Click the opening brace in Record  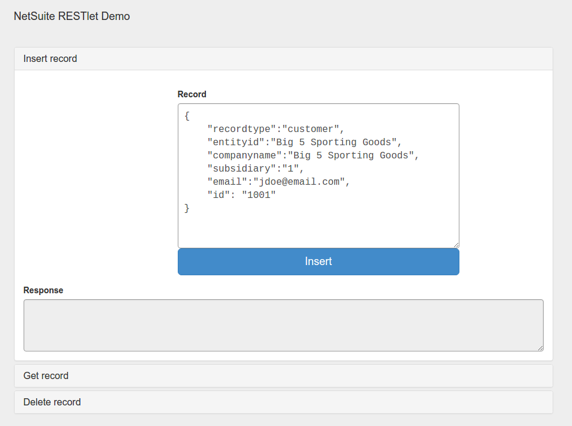tap(187, 116)
